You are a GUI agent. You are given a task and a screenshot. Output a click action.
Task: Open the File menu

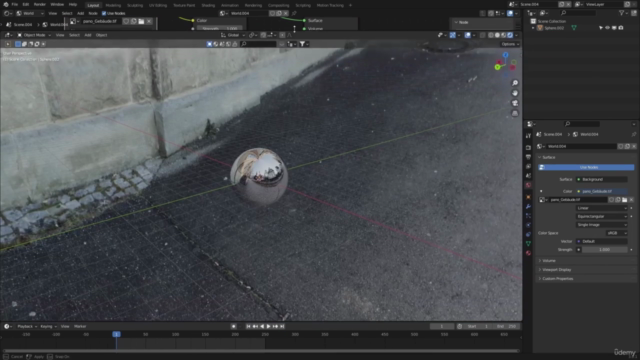click(15, 4)
